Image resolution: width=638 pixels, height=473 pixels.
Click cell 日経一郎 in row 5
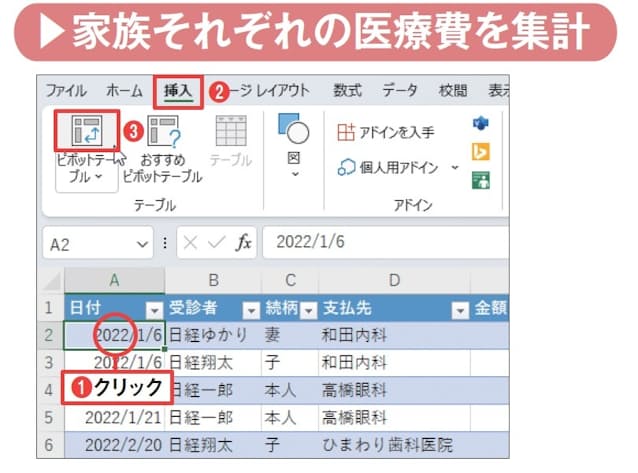213,418
